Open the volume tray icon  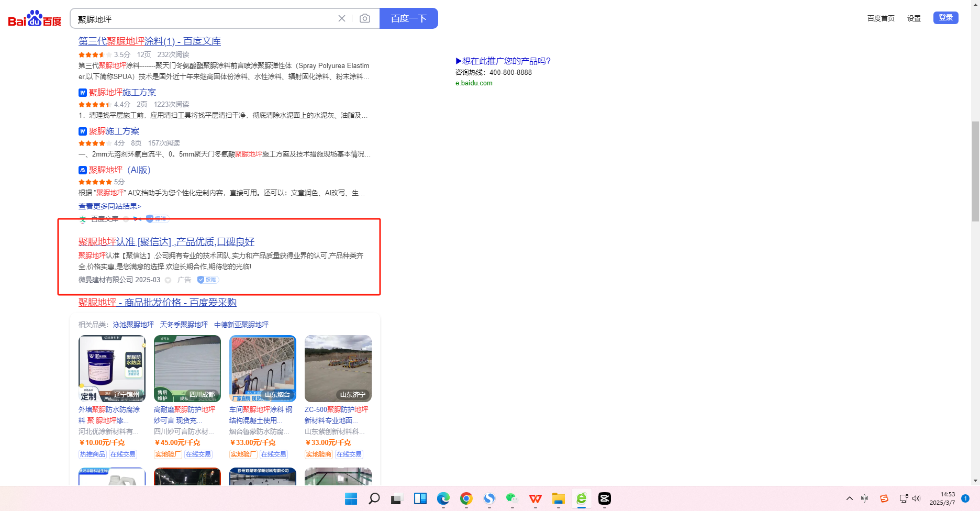coord(916,498)
